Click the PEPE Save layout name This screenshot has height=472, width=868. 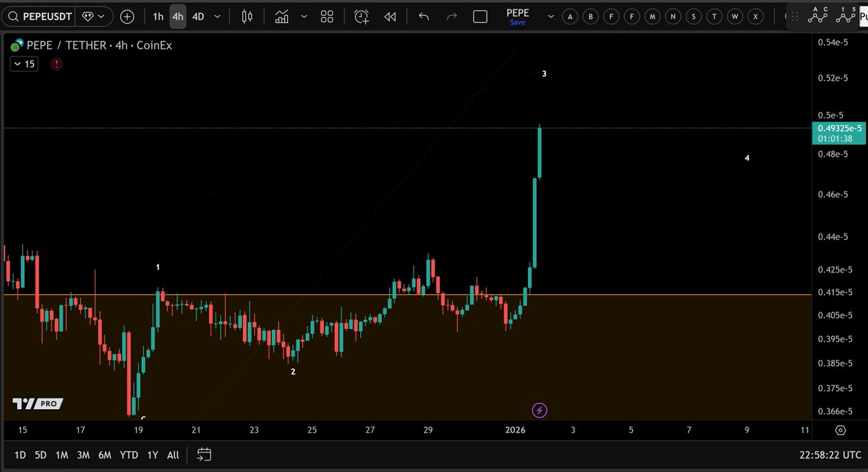pyautogui.click(x=517, y=17)
